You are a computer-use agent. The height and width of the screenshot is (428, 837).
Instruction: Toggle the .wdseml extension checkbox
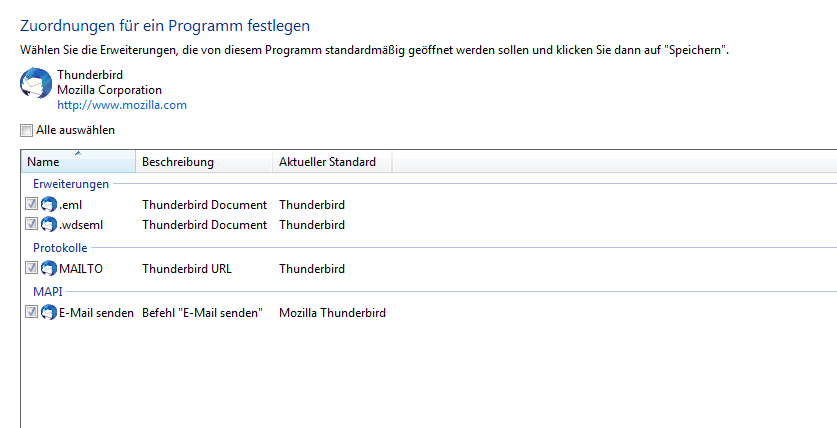click(x=32, y=225)
